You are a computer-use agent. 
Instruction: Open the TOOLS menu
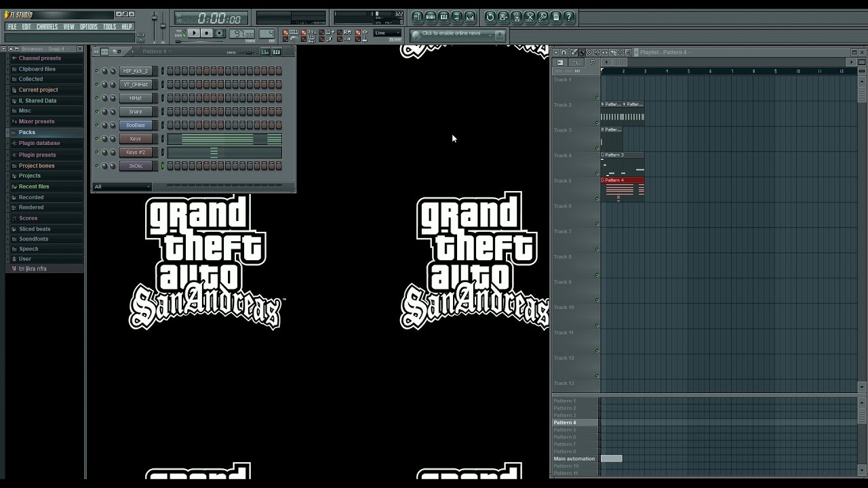click(109, 27)
